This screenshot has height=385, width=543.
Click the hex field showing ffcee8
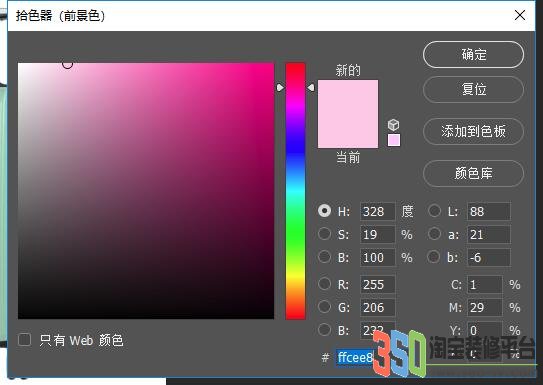tap(355, 357)
